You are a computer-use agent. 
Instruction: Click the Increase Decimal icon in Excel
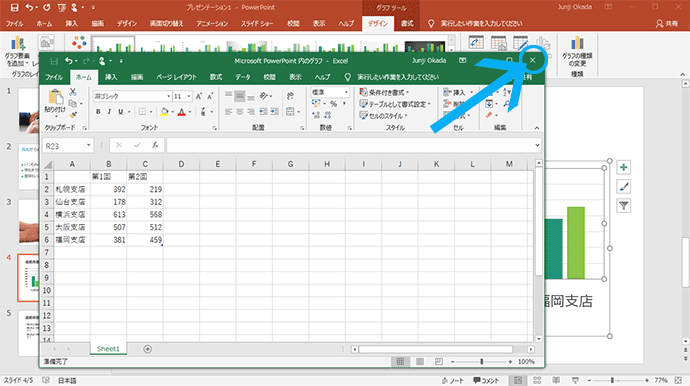[x=316, y=115]
